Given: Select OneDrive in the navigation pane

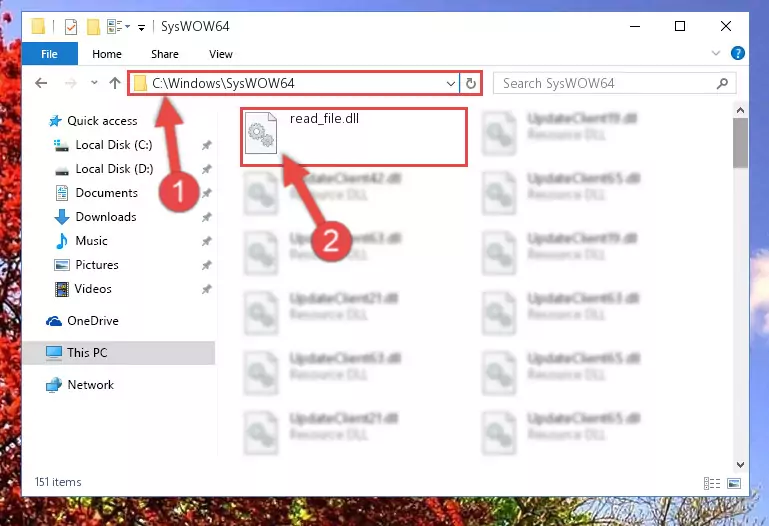Looking at the screenshot, I should [x=93, y=321].
